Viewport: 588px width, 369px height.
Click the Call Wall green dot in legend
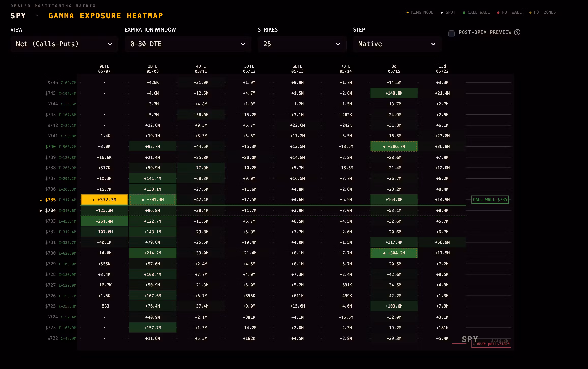(x=464, y=12)
